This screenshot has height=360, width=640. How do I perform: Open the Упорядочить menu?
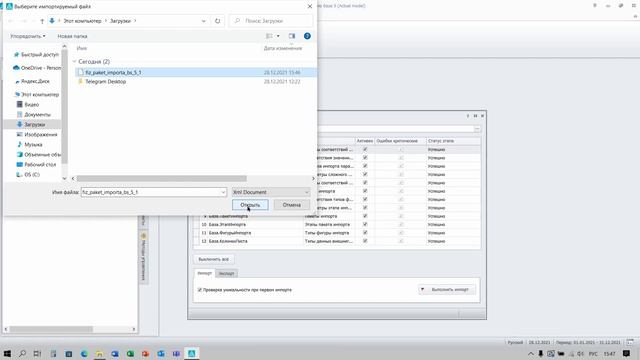point(28,36)
